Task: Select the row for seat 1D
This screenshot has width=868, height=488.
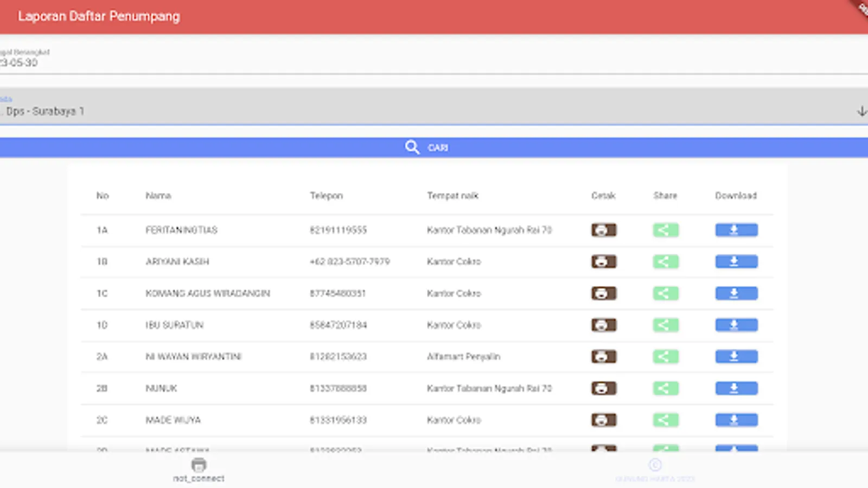Action: (427, 325)
